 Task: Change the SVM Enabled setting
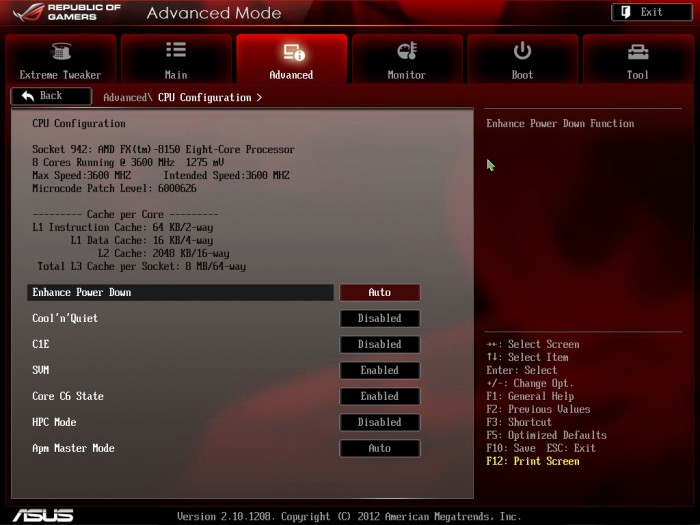tap(379, 370)
